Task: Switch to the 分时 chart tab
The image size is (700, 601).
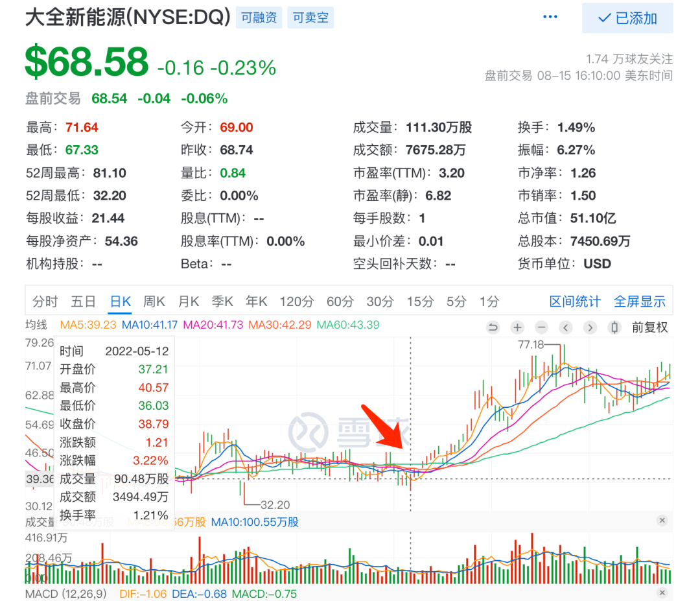Action: 45,301
